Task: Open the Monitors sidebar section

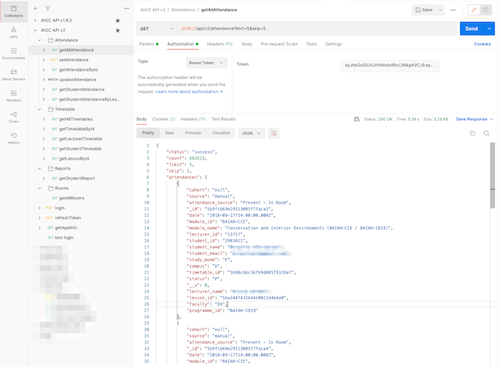Action: [14, 96]
